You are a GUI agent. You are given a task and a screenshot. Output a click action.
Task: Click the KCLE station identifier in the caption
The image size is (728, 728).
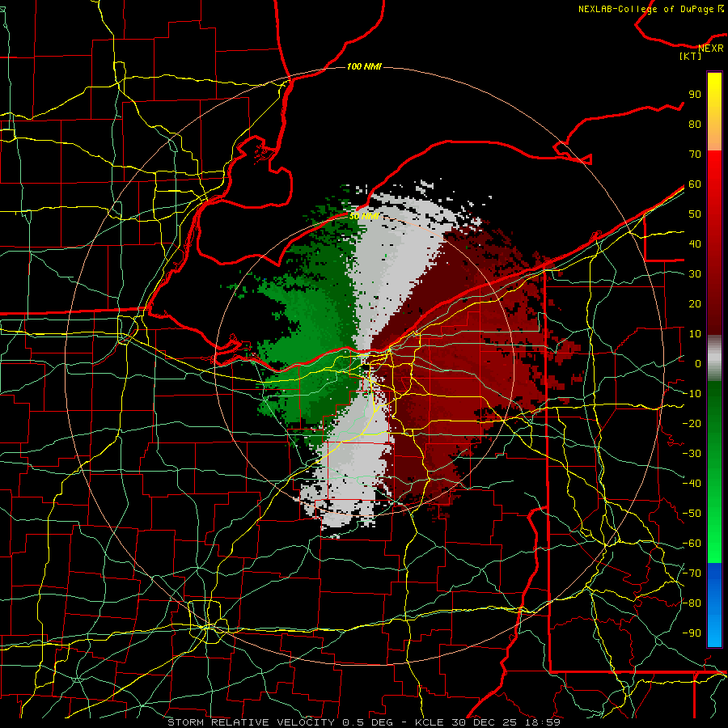click(430, 722)
